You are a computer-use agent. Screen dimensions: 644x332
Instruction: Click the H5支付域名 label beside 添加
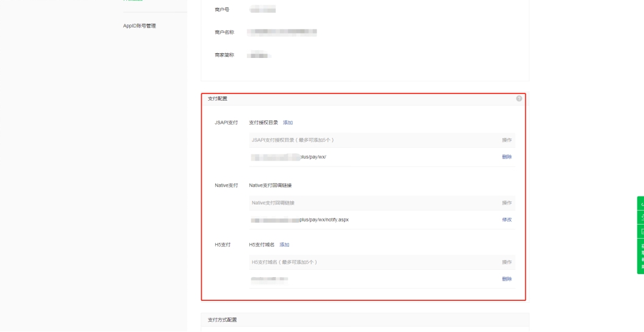click(262, 245)
